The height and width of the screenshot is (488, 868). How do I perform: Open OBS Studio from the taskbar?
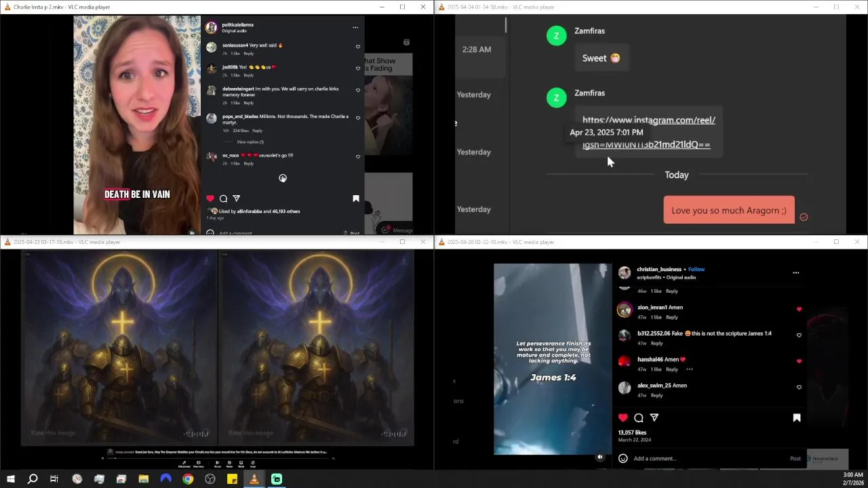tap(210, 479)
